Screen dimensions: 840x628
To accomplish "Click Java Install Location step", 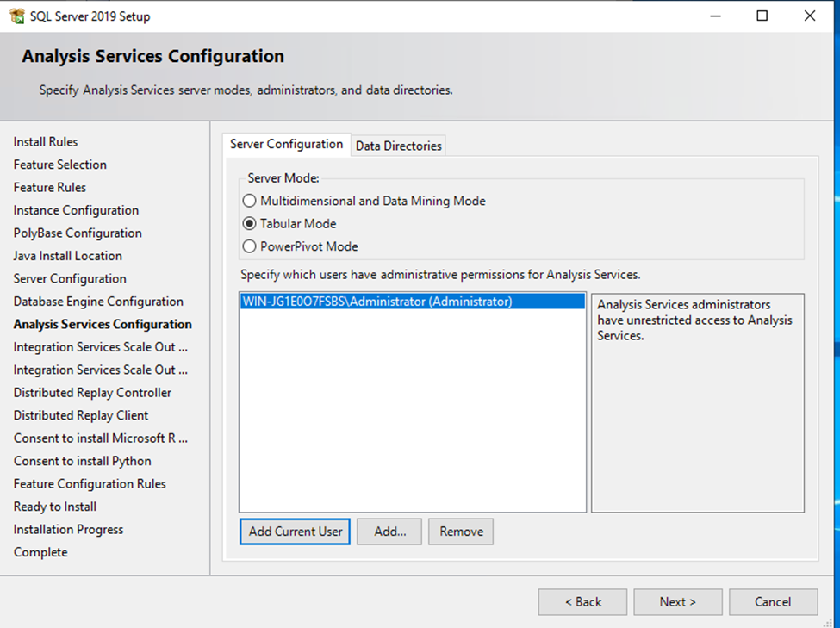I will tap(68, 256).
